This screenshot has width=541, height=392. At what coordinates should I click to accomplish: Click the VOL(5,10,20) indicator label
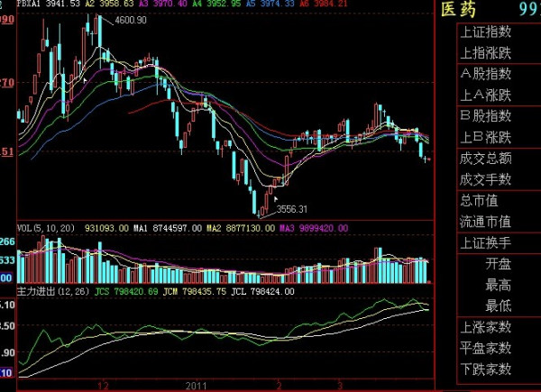(x=47, y=229)
